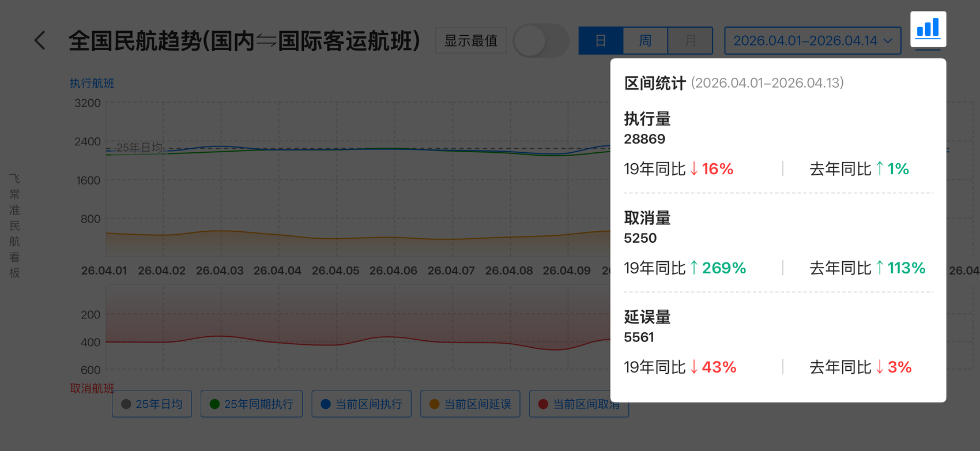The image size is (980, 451).
Task: Click the 显示最值 label button
Action: click(x=470, y=40)
